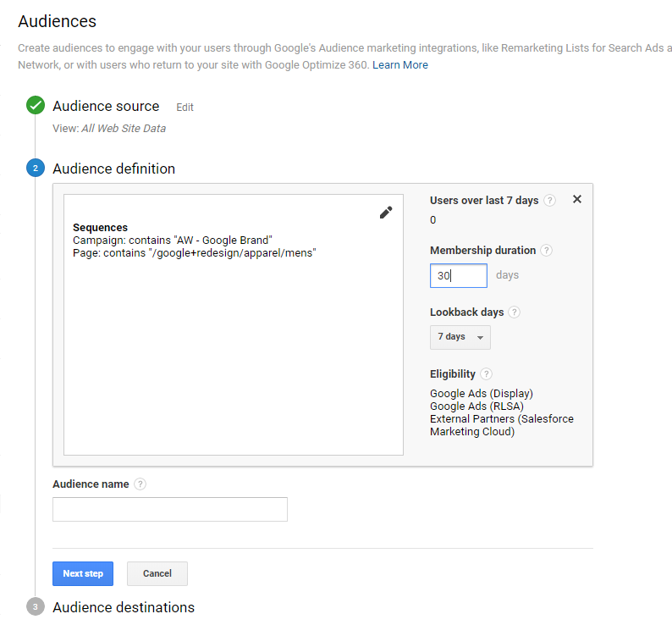Click the Google Ads (Display) eligibility entry
Screen dimensions: 672x636
coord(482,393)
